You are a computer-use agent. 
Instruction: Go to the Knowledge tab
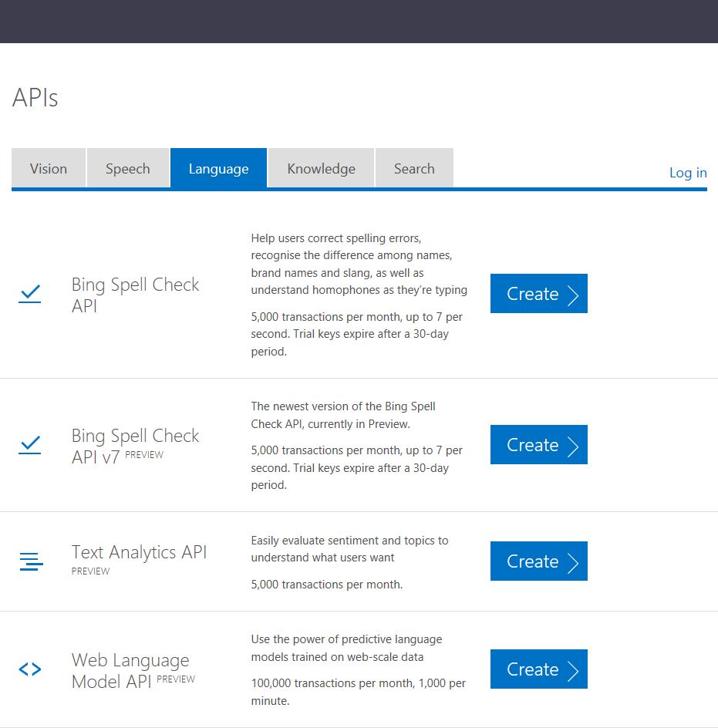tap(321, 168)
